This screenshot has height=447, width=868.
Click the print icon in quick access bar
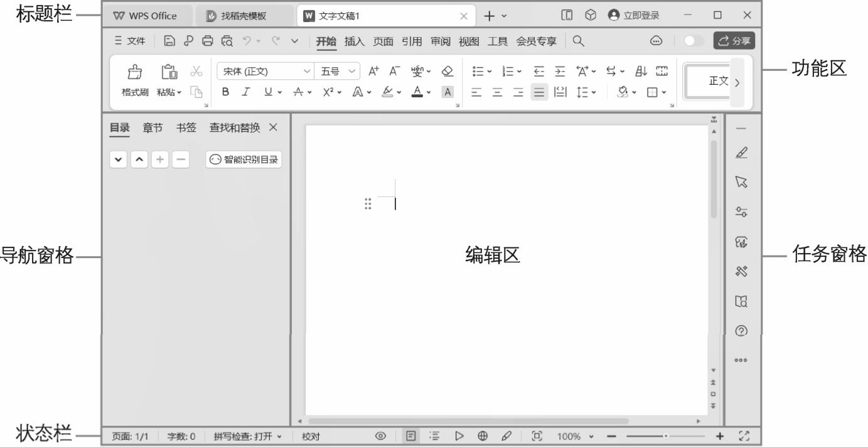pyautogui.click(x=206, y=41)
